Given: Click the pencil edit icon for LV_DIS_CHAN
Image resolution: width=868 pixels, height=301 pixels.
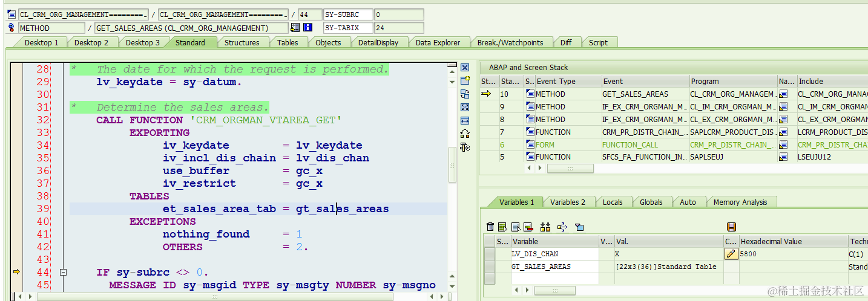Looking at the screenshot, I should (731, 254).
